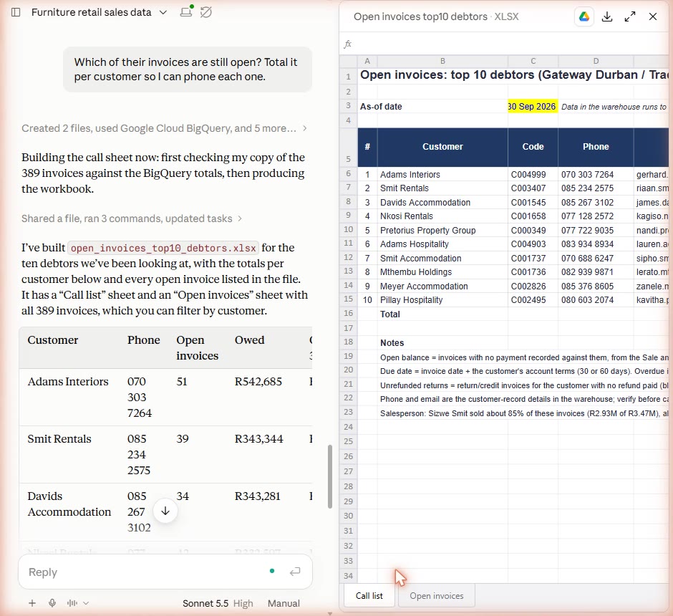The image size is (673, 616).
Task: Switch to the Call list sheet tab
Action: click(369, 595)
